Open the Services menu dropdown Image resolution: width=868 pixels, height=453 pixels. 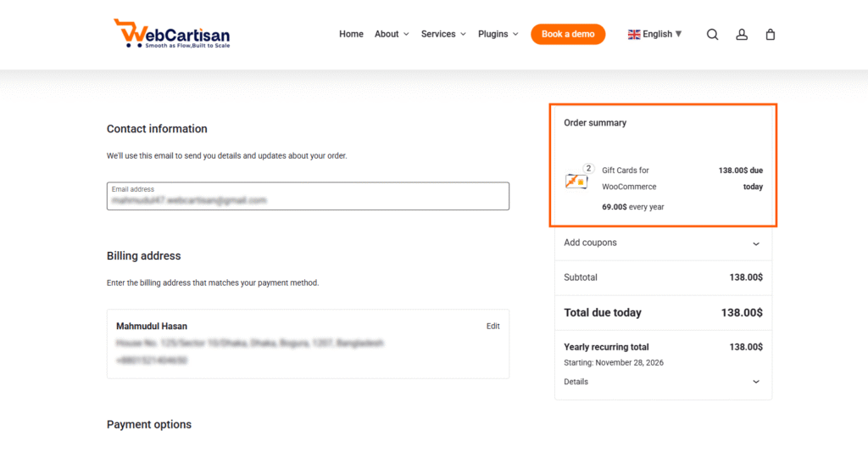[443, 35]
